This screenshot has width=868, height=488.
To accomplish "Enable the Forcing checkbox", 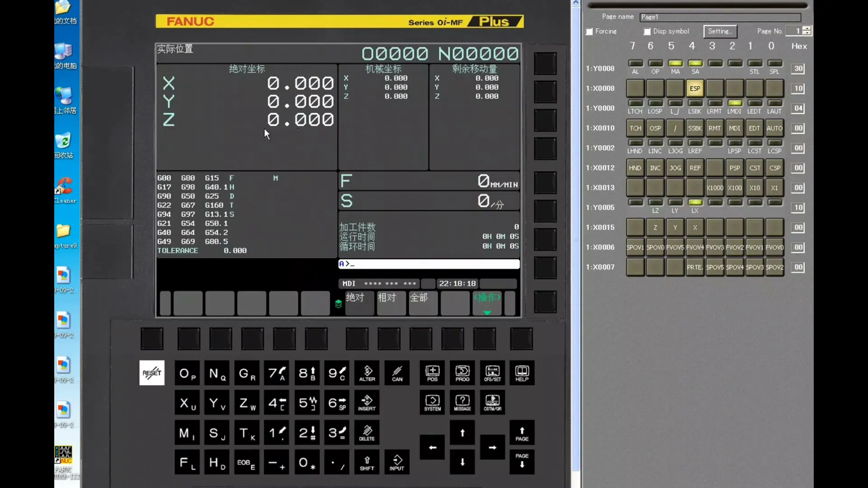I will coord(589,32).
